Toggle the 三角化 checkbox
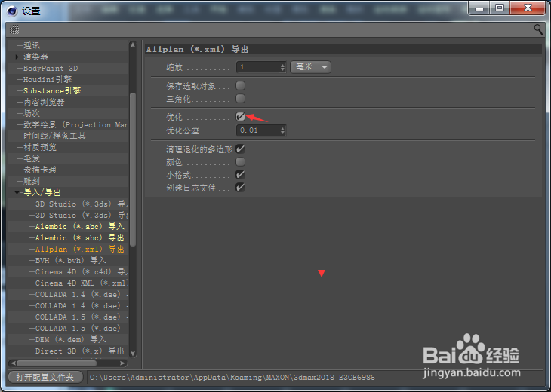 click(x=240, y=99)
